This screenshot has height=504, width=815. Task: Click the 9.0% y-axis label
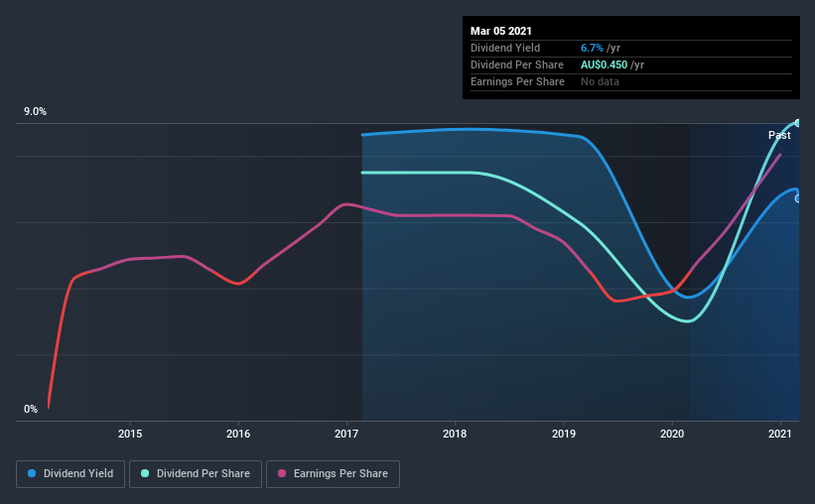(35, 112)
